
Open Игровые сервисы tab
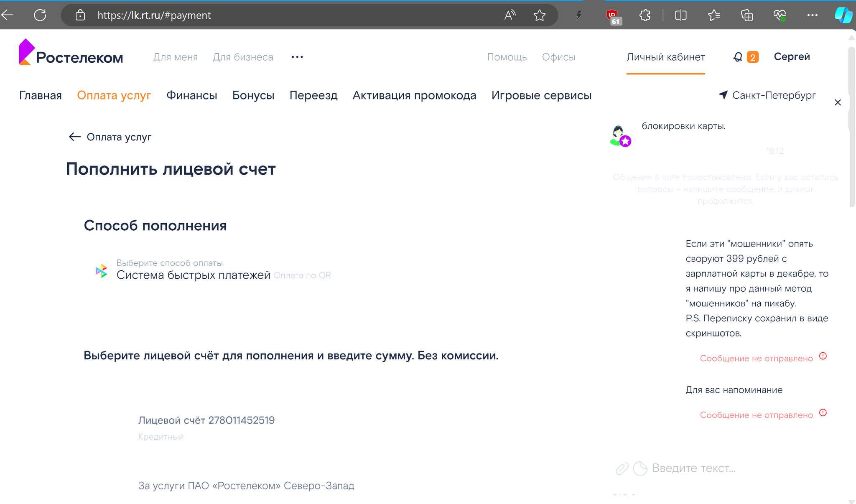pos(541,95)
